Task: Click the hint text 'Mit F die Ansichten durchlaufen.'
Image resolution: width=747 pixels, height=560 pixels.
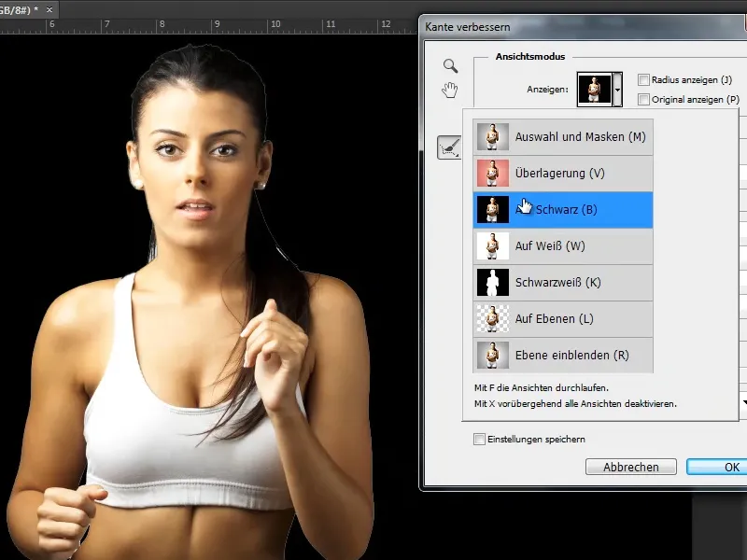Action: click(542, 387)
